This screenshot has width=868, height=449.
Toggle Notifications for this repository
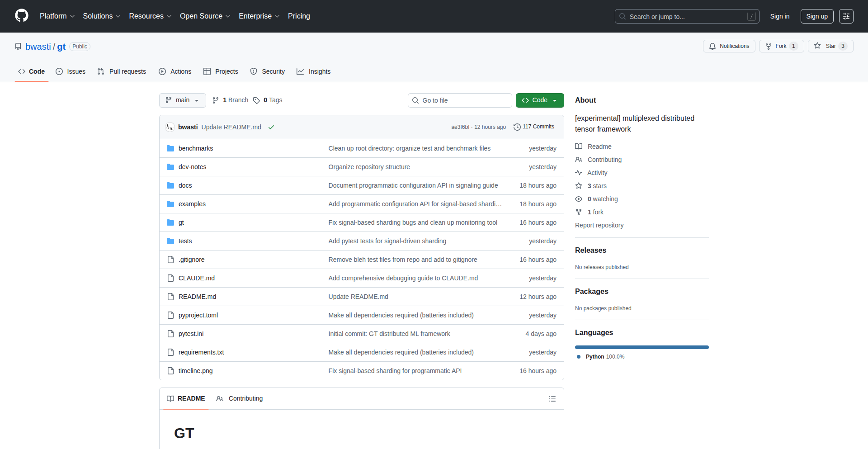[729, 46]
